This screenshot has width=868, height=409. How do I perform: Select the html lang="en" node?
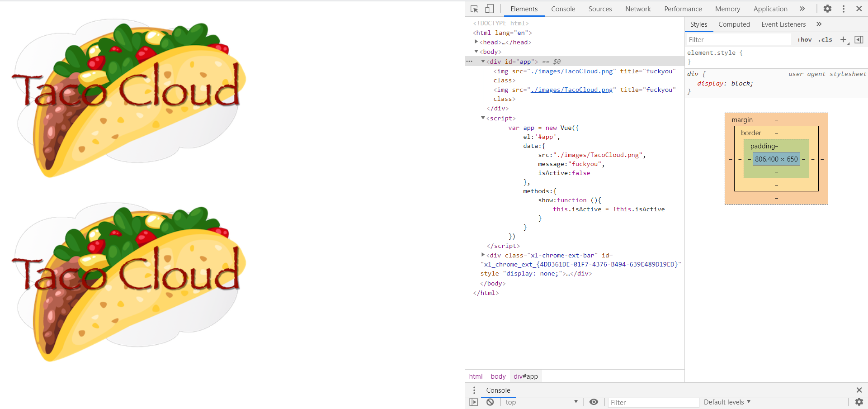[502, 33]
